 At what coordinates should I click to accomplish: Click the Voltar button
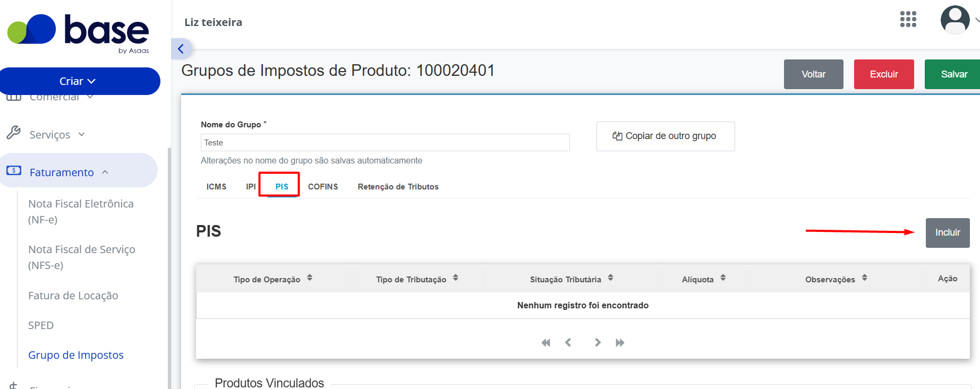[x=813, y=74]
